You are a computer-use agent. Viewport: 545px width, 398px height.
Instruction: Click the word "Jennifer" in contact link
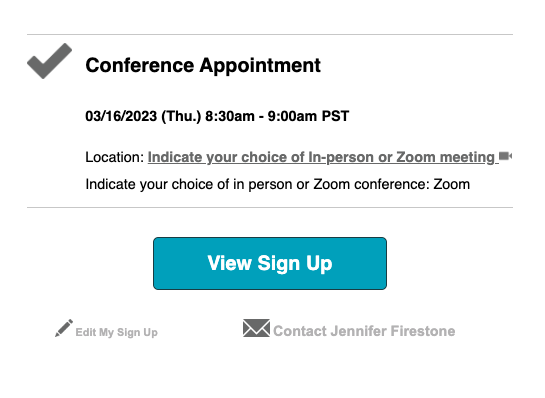point(358,331)
